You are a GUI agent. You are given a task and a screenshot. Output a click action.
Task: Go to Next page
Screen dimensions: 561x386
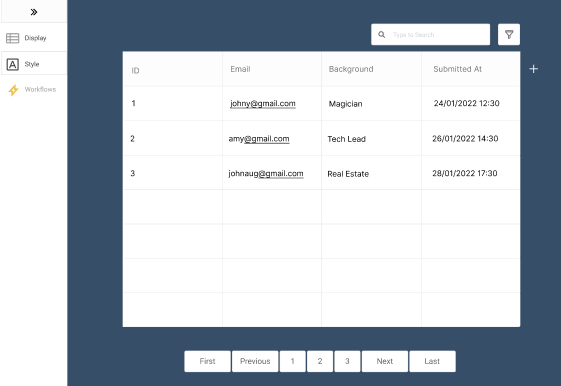point(385,361)
